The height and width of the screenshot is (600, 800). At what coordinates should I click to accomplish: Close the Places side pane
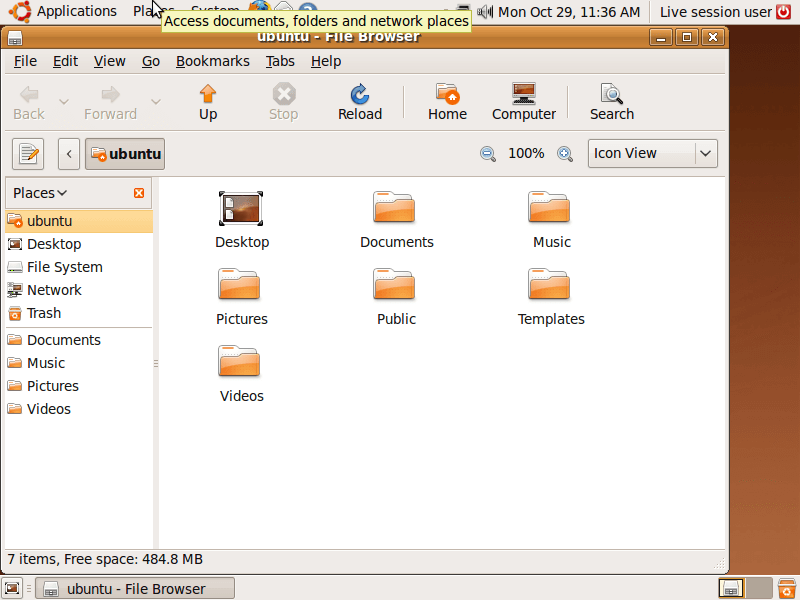tap(139, 193)
